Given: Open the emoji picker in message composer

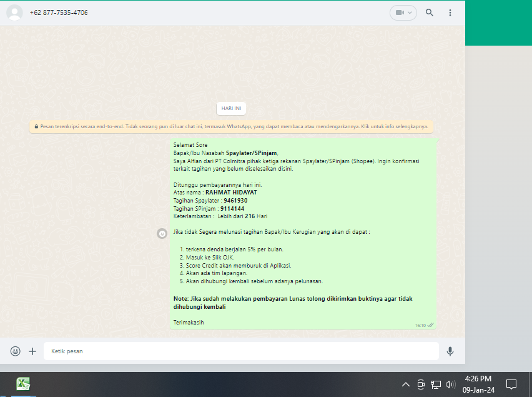Looking at the screenshot, I should point(15,351).
